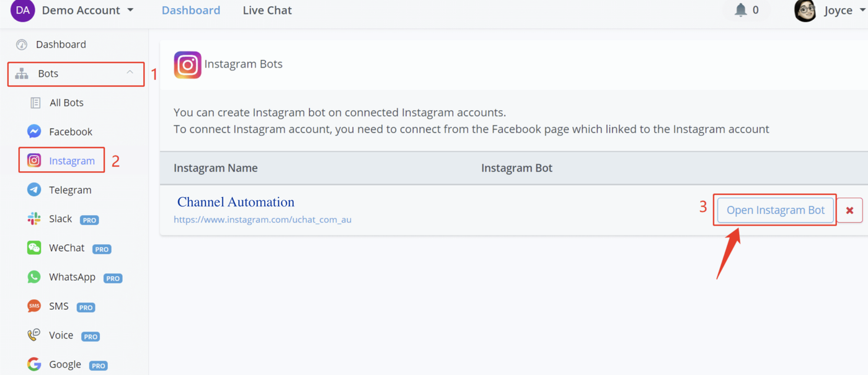This screenshot has width=868, height=375.
Task: Click Joyce's profile avatar picture
Action: pos(805,11)
